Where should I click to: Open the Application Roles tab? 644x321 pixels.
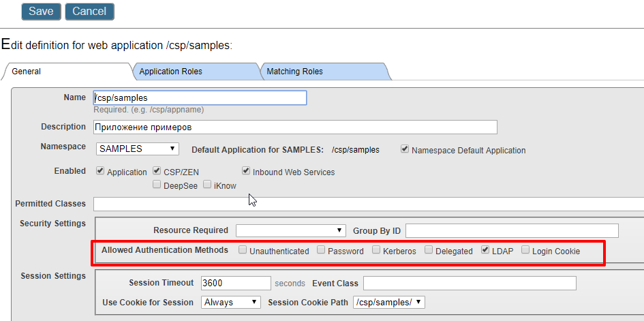[x=196, y=72]
